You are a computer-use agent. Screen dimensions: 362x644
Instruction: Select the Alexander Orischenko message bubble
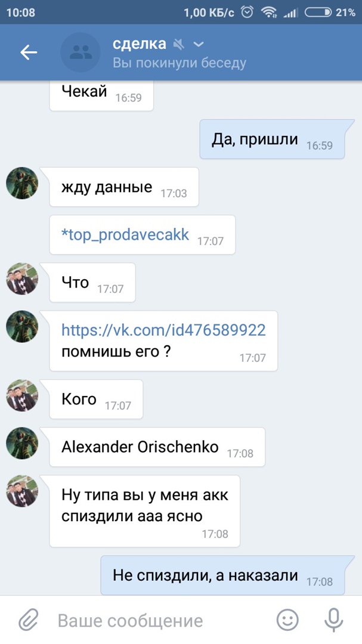point(157,447)
